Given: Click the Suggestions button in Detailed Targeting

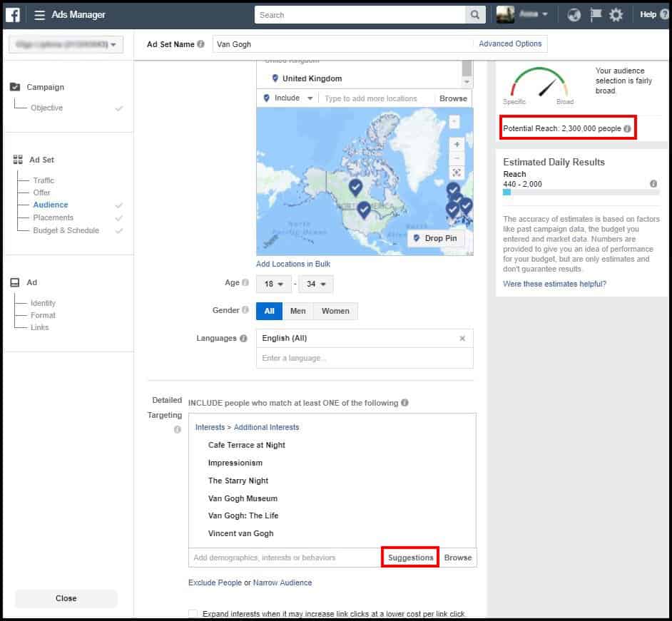Looking at the screenshot, I should pyautogui.click(x=410, y=558).
